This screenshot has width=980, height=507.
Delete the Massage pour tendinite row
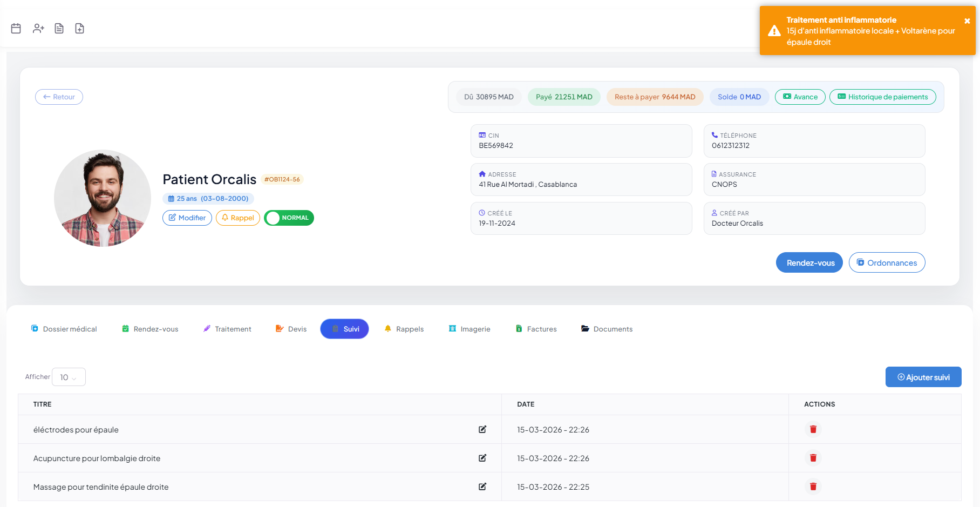[813, 487]
